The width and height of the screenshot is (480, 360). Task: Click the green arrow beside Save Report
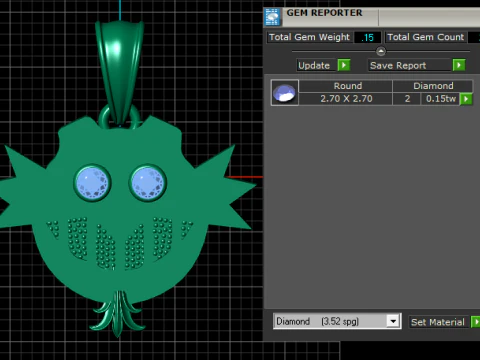[459, 65]
